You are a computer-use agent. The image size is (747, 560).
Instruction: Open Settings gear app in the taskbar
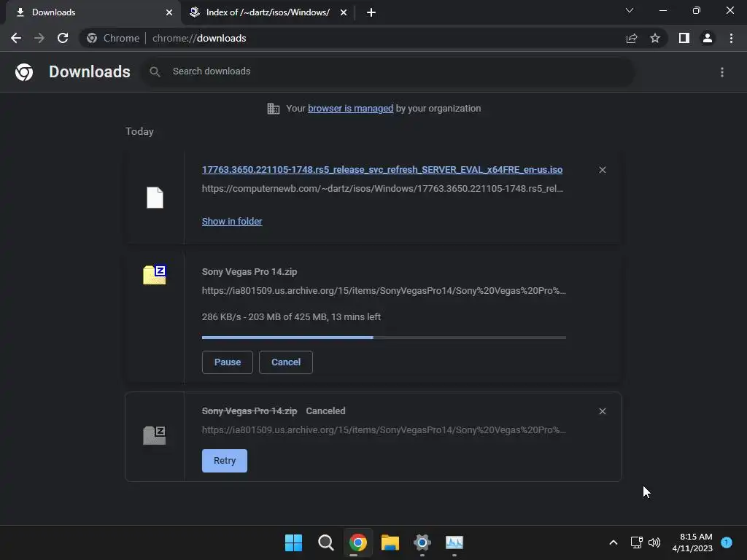(422, 542)
